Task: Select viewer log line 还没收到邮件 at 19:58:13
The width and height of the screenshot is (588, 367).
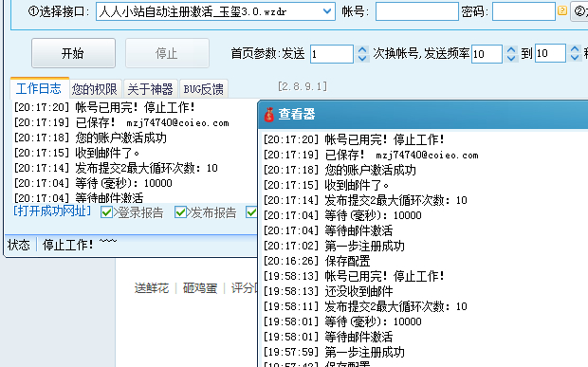Action: pos(328,291)
